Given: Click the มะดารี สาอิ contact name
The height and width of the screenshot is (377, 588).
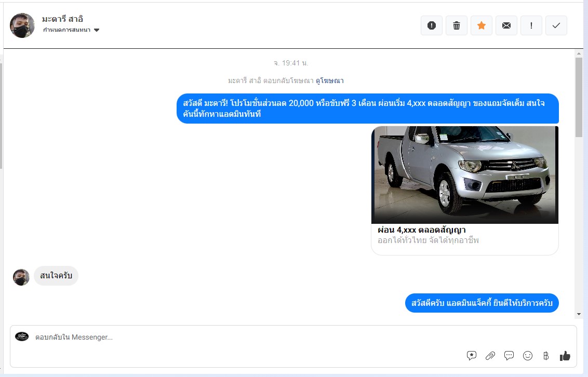Looking at the screenshot, I should (x=62, y=19).
